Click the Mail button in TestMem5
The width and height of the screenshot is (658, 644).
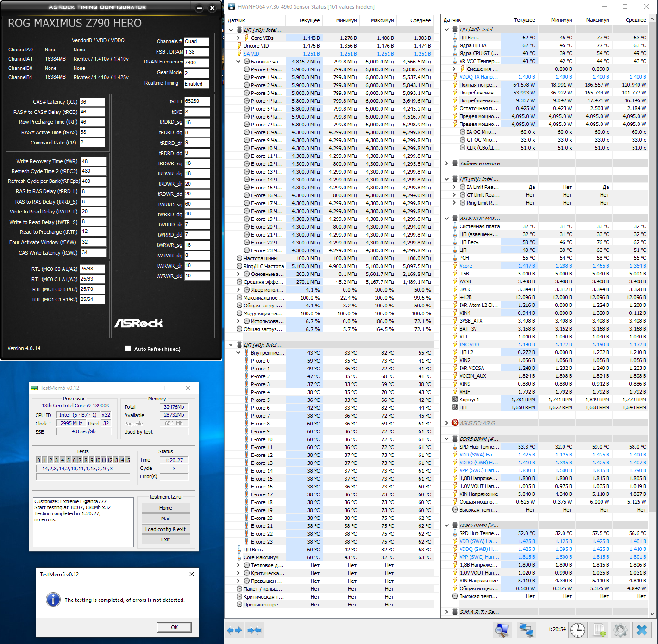click(x=166, y=519)
